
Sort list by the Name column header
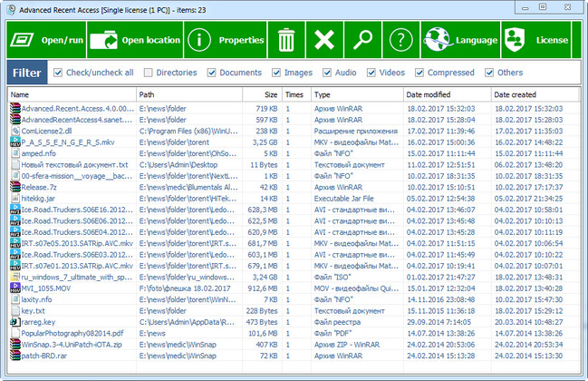click(x=72, y=94)
